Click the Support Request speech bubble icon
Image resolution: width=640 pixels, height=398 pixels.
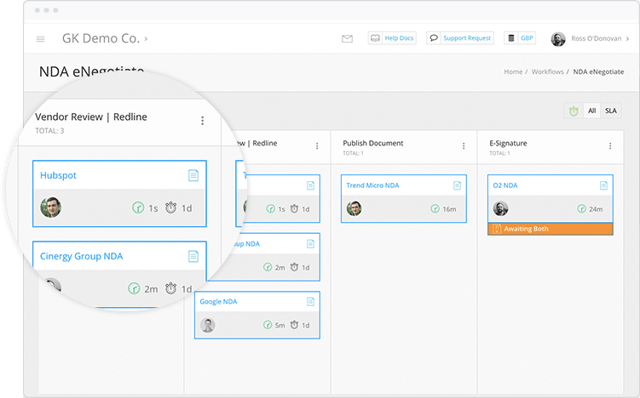[433, 38]
